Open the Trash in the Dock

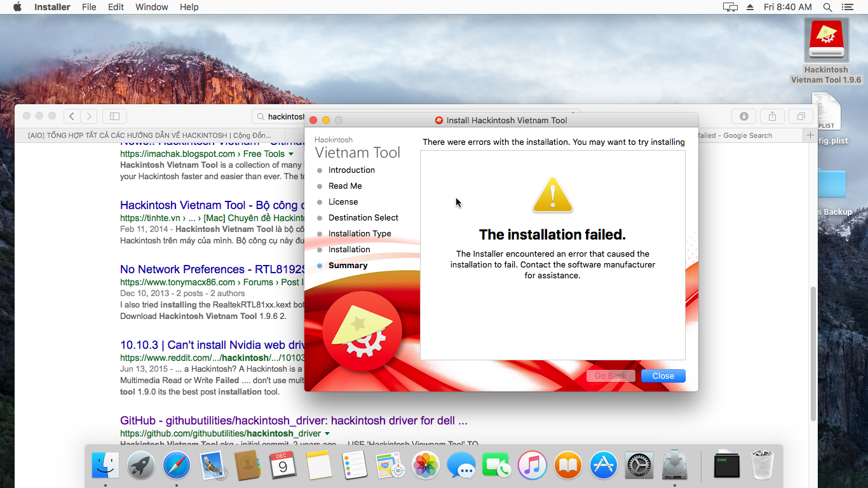(x=763, y=466)
